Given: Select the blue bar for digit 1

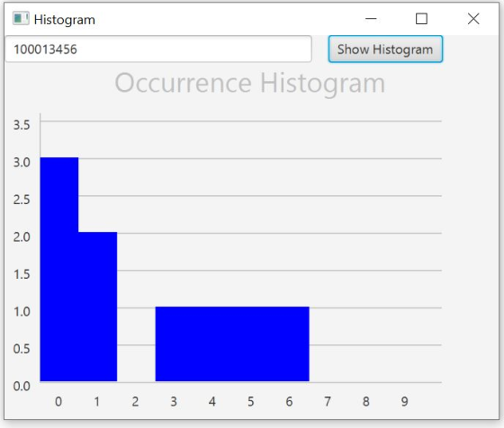Looking at the screenshot, I should [x=98, y=307].
